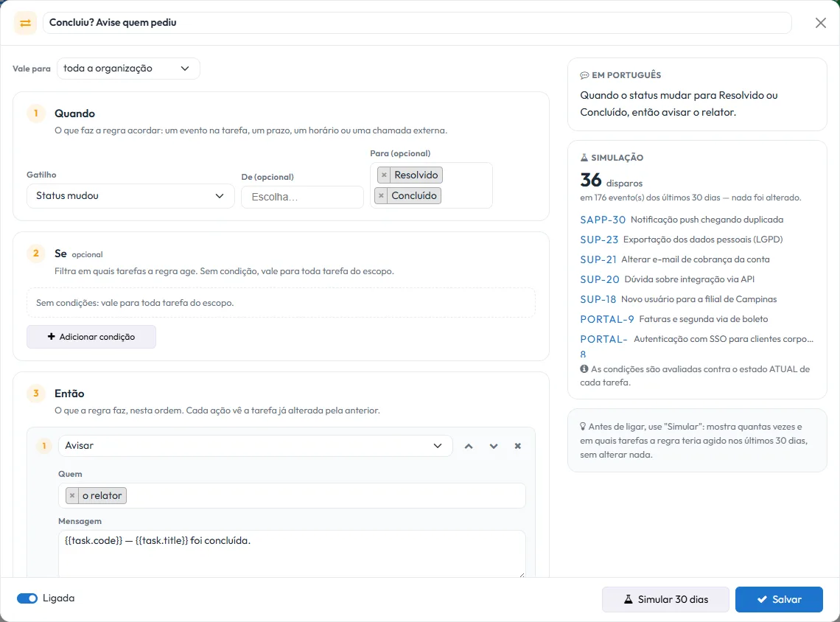Open task SAPP-30 link

coord(603,220)
